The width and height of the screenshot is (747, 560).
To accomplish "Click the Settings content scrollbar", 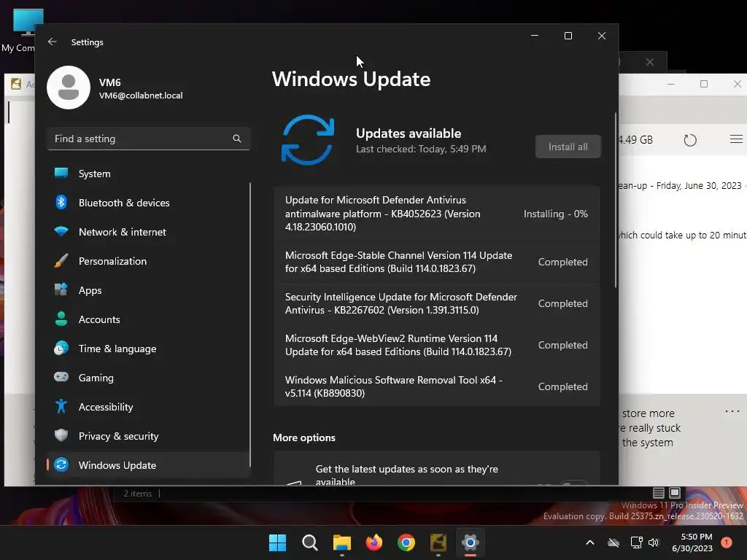I will click(616, 200).
